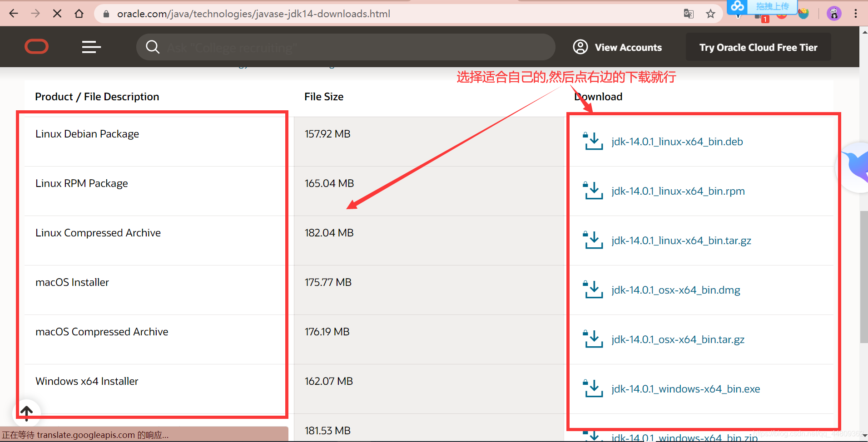Image resolution: width=868 pixels, height=442 pixels.
Task: Click Product / File Description header
Action: (97, 97)
